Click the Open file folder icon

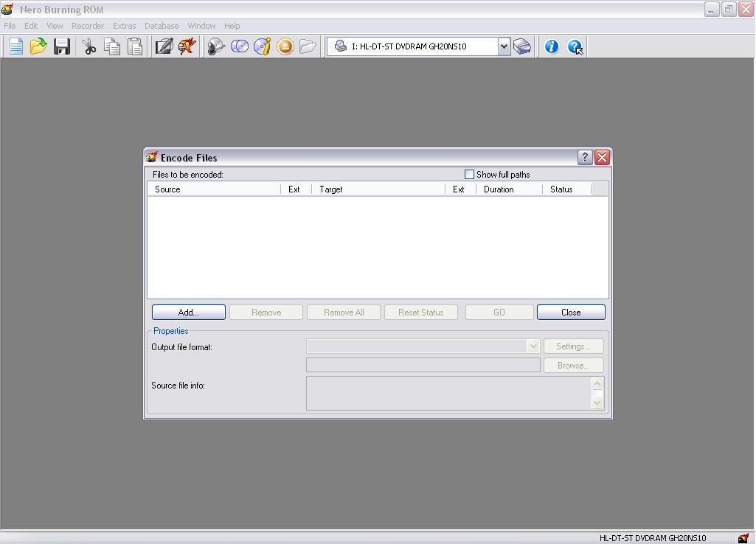tap(38, 46)
